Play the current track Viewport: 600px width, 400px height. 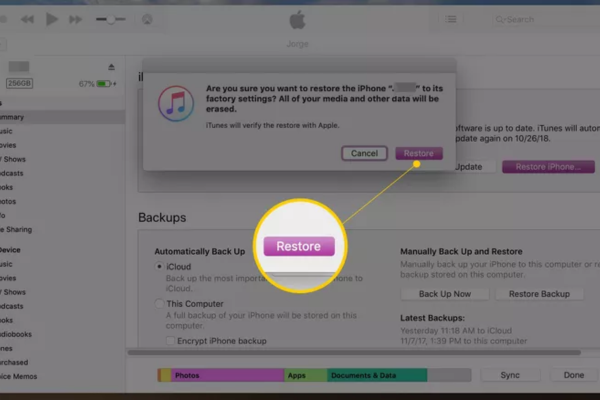click(x=51, y=19)
